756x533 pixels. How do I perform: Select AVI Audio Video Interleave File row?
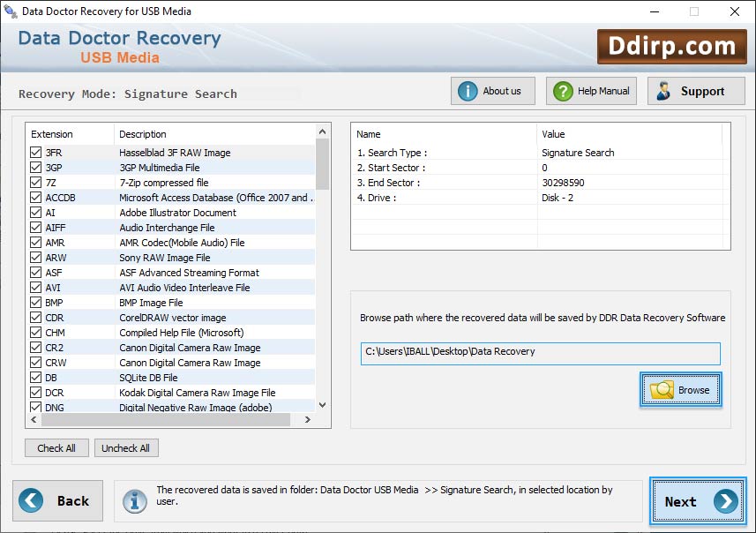coord(170,288)
